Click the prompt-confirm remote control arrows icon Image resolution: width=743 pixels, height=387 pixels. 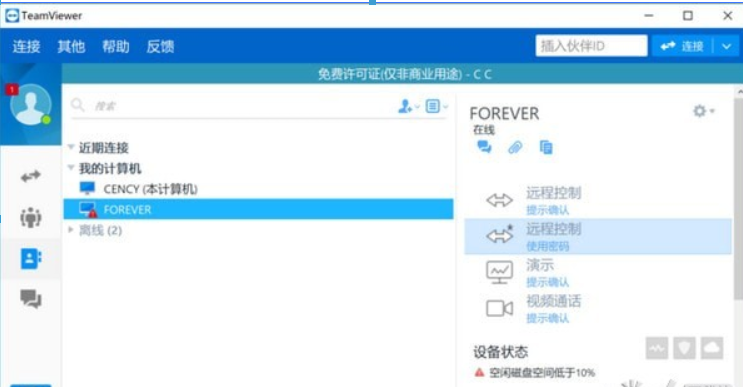click(499, 200)
